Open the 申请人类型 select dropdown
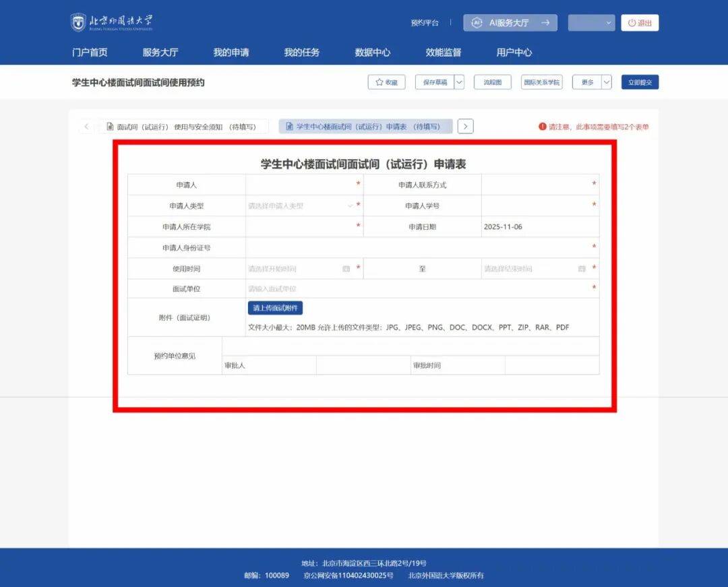The image size is (728, 587). tap(300, 206)
